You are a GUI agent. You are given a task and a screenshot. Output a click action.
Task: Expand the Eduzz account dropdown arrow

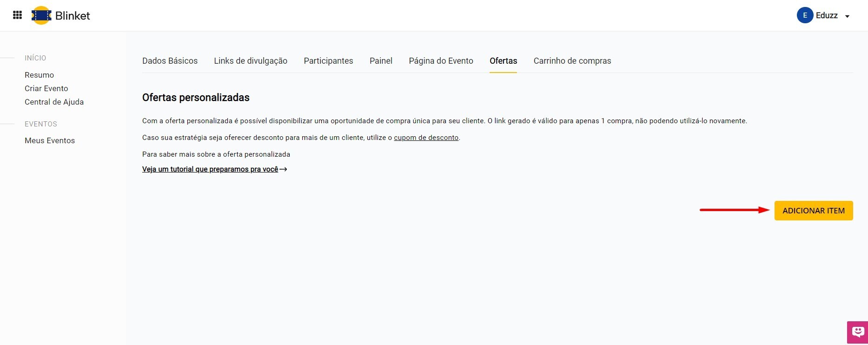pos(847,16)
